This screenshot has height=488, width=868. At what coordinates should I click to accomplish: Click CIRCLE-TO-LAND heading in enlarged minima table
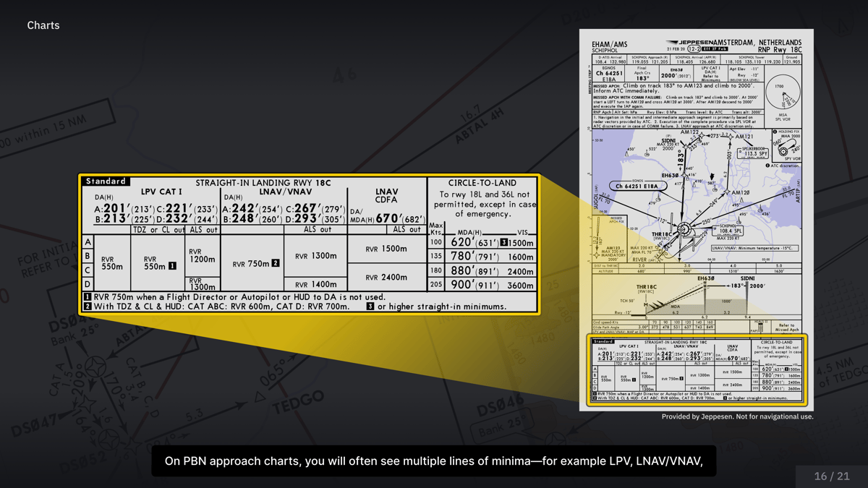(x=482, y=183)
